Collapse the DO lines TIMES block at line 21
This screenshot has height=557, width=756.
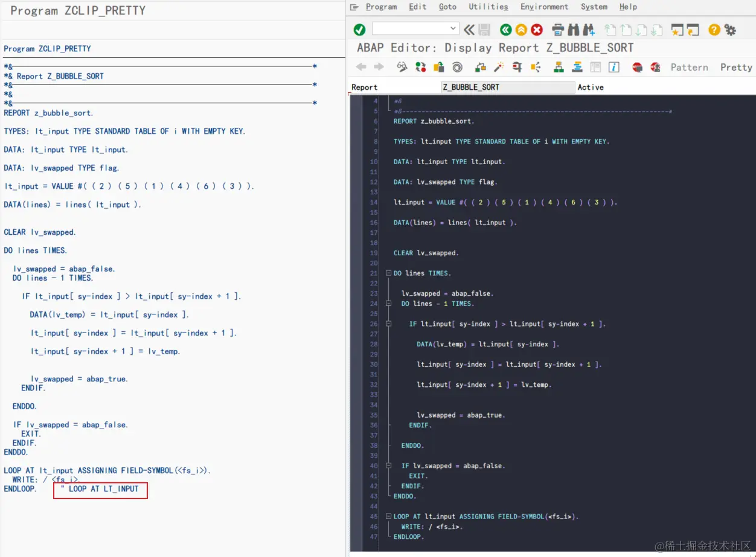pos(389,273)
